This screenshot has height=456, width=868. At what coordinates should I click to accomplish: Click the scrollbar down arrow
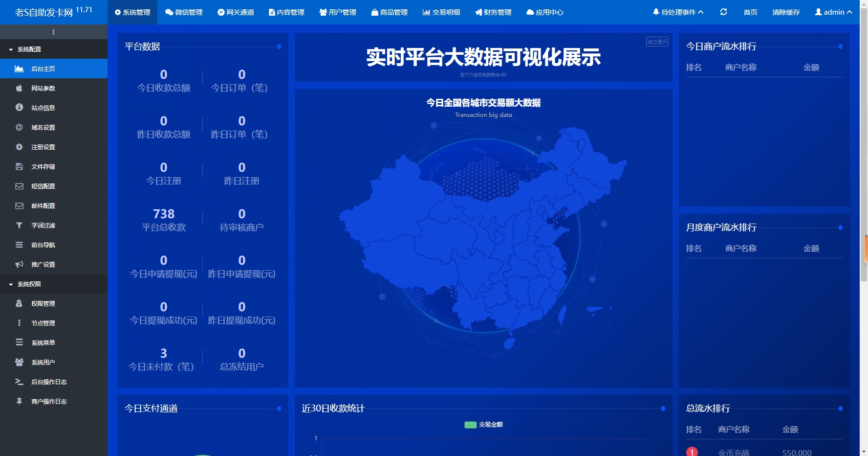pos(864,452)
